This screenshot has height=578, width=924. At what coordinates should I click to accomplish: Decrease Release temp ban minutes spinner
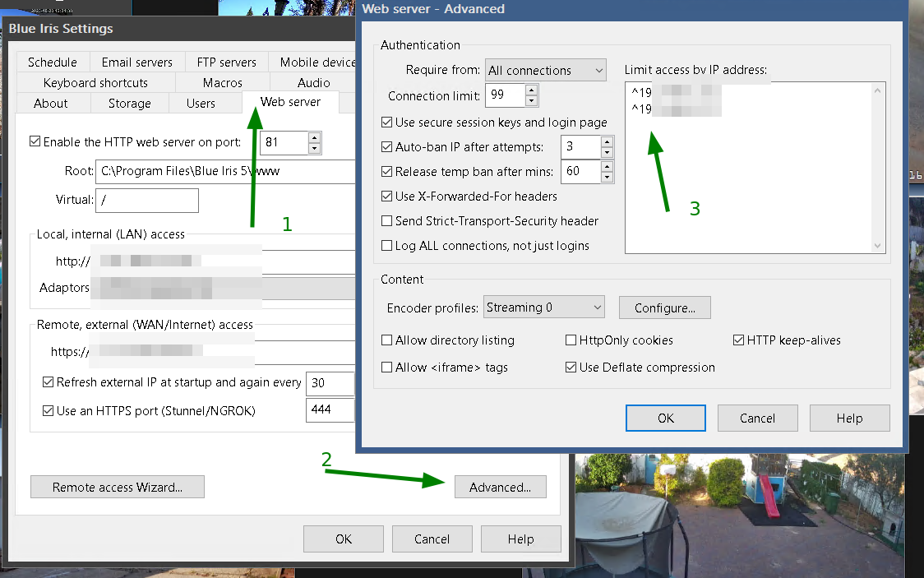coord(607,178)
